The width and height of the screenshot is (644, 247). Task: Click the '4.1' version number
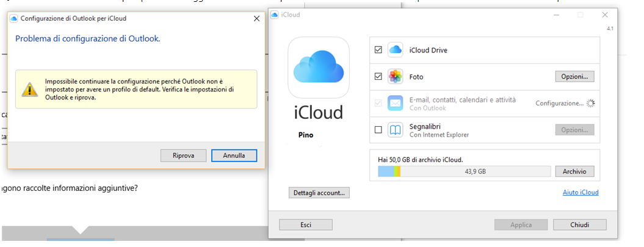pos(610,29)
